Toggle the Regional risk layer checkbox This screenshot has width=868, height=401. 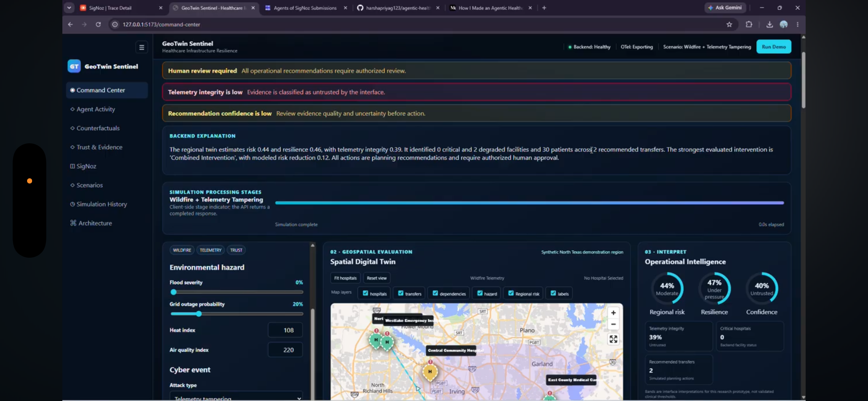coord(511,293)
